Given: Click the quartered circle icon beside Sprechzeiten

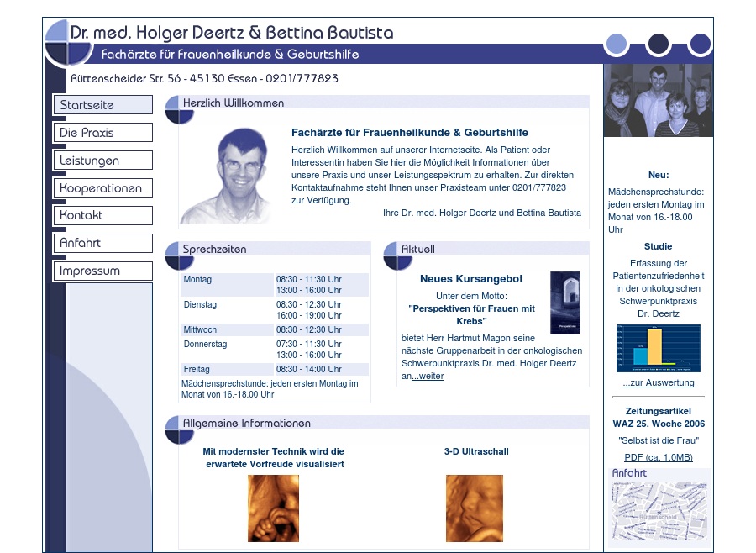Looking at the screenshot, I should point(179,255).
